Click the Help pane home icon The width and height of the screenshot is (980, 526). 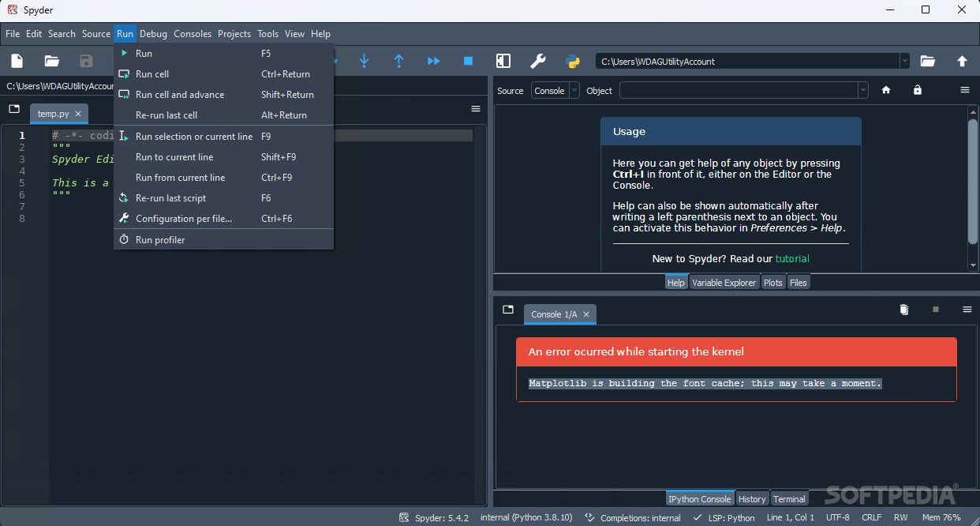pos(886,90)
